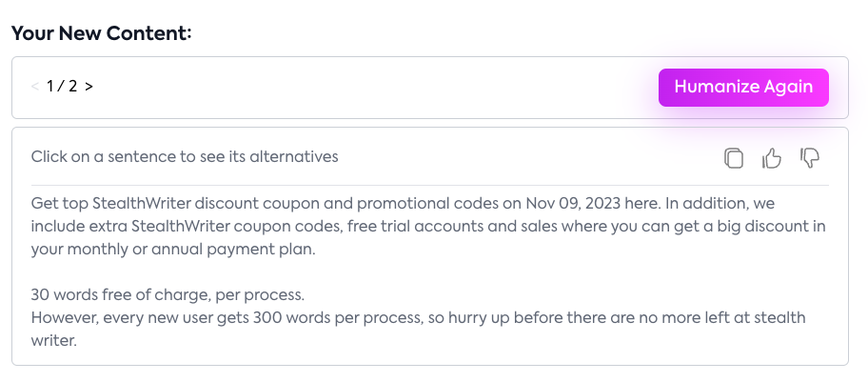Image resolution: width=868 pixels, height=382 pixels.
Task: Click the thumbs up icon
Action: pos(772,158)
